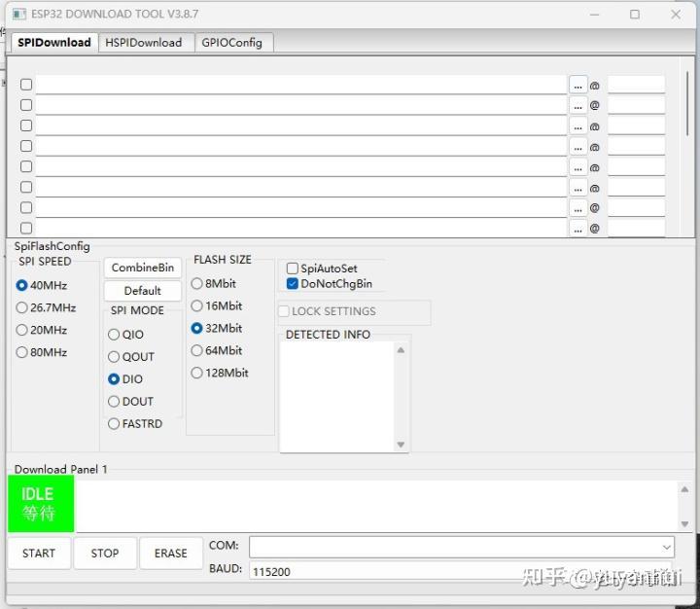Click download log scroll down arrow
This screenshot has height=609, width=700.
684,523
